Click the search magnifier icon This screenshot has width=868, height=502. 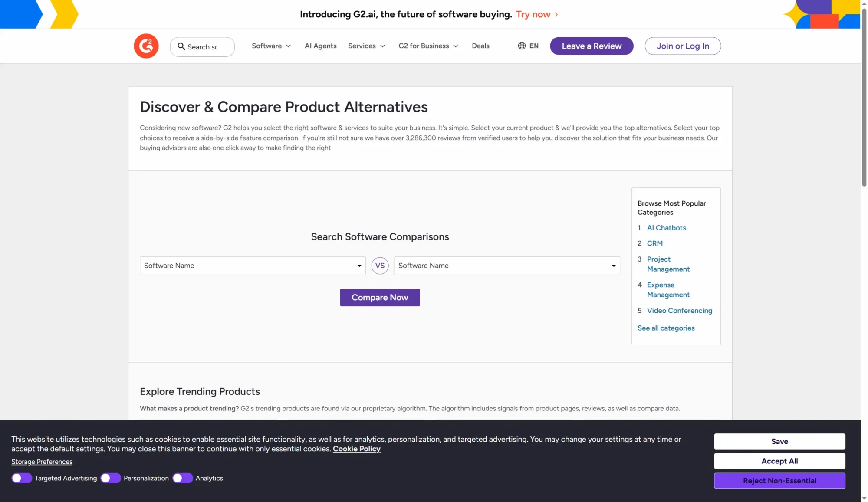coord(181,46)
